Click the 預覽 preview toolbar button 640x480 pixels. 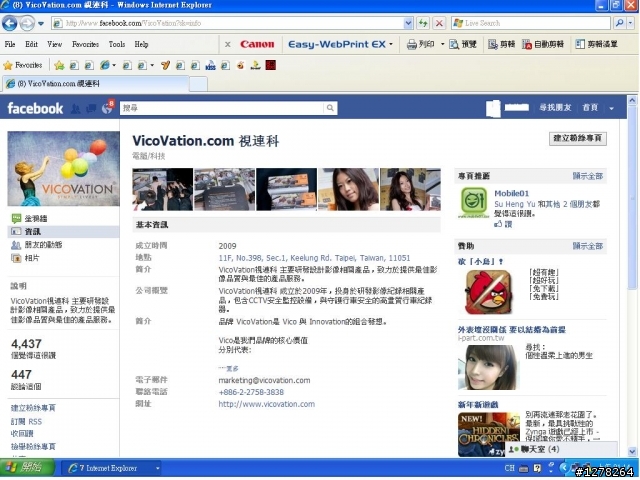click(x=463, y=44)
